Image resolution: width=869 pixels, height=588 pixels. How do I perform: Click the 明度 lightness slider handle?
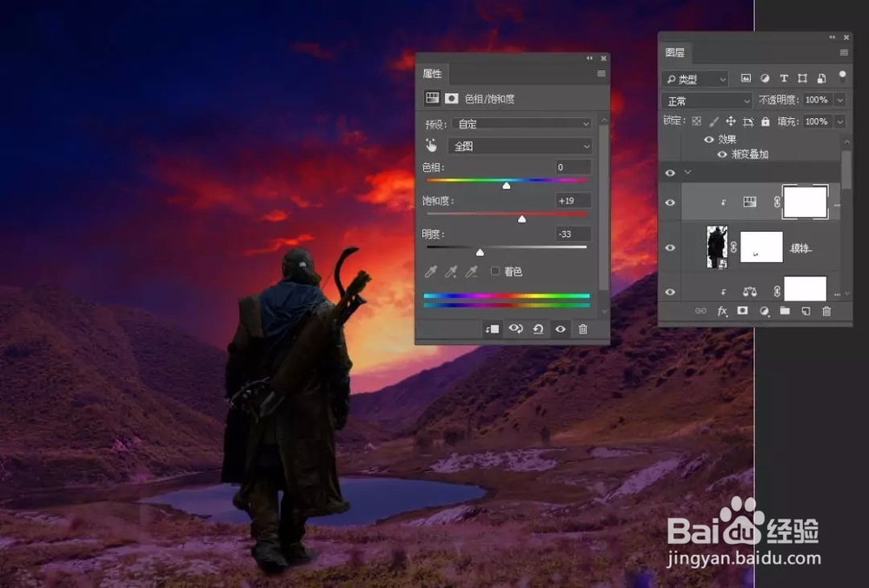click(x=480, y=253)
